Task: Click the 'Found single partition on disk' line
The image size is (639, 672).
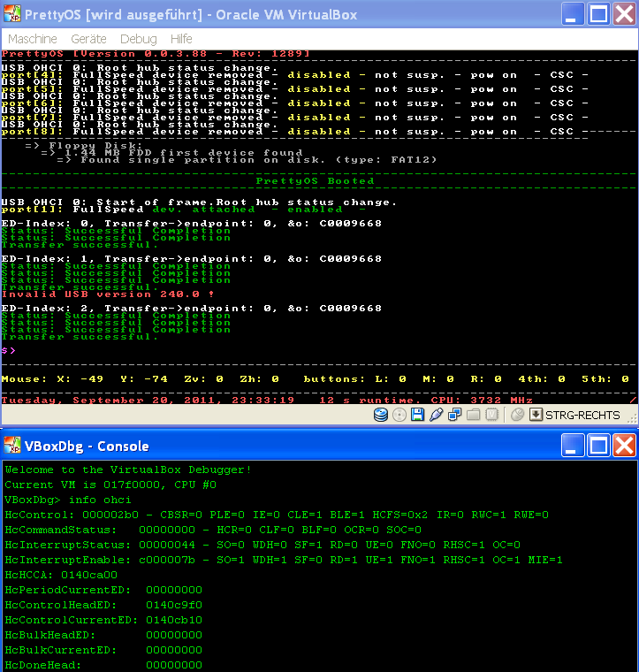Action: pyautogui.click(x=247, y=160)
